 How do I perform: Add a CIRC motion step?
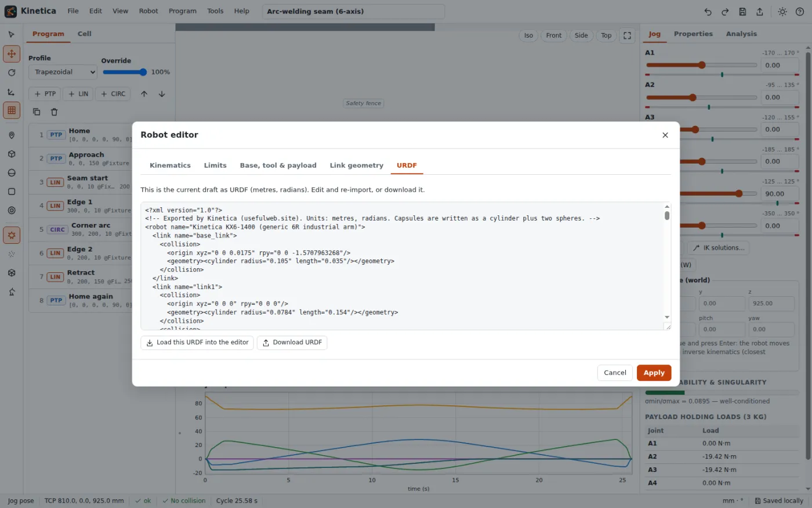coord(113,93)
